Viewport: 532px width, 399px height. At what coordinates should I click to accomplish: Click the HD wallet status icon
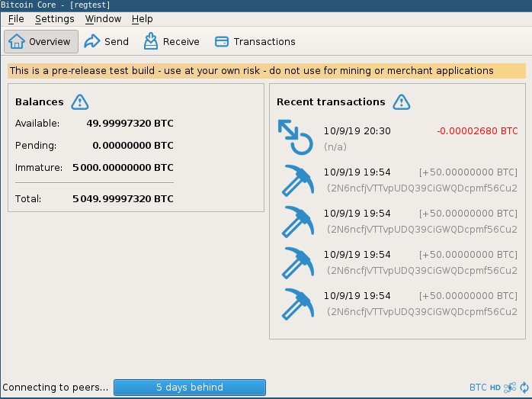[x=495, y=388]
